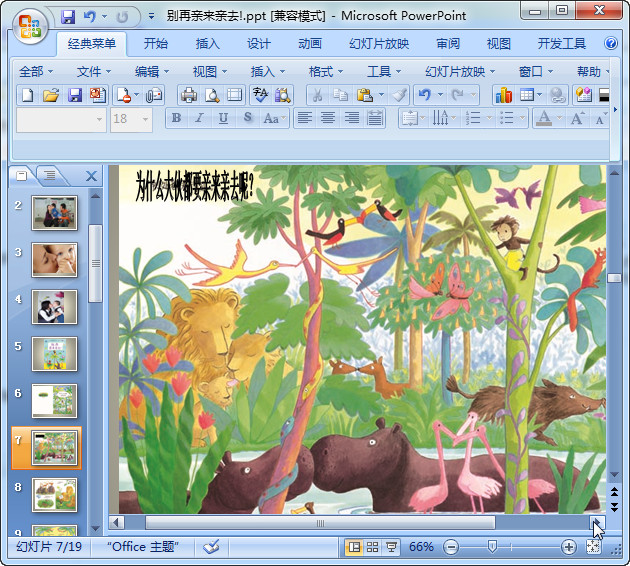The image size is (630, 566).
Task: Click the Office round logo button
Action: pyautogui.click(x=30, y=27)
